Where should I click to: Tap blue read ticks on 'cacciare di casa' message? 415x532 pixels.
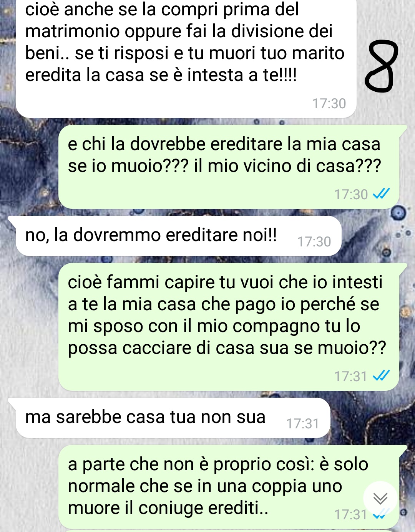pyautogui.click(x=382, y=375)
